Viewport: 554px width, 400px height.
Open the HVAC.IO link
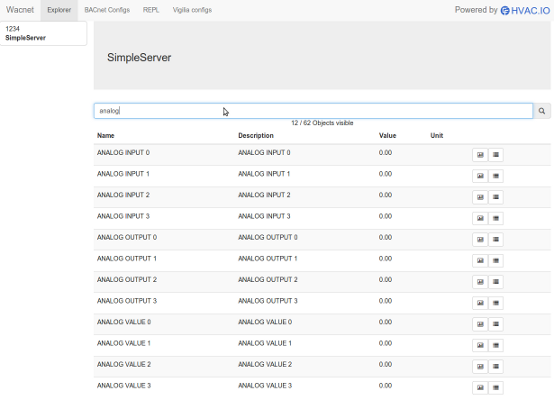525,11
